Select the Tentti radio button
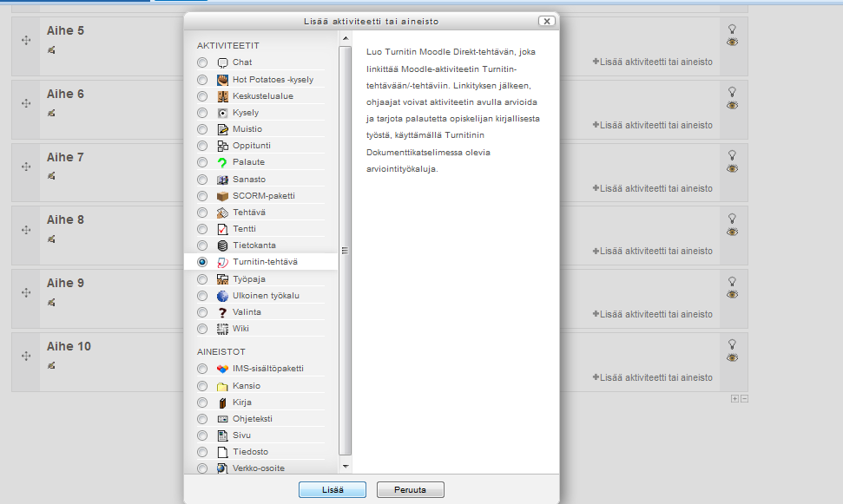The image size is (843, 504). (202, 229)
